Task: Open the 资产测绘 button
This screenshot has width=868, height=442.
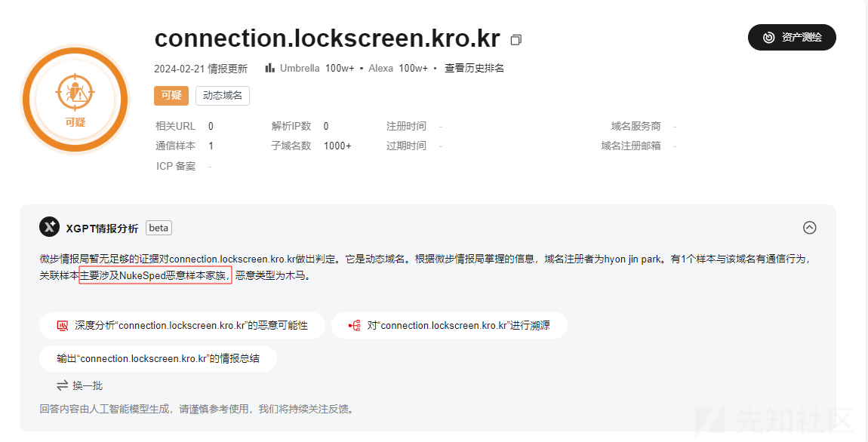Action: (792, 37)
